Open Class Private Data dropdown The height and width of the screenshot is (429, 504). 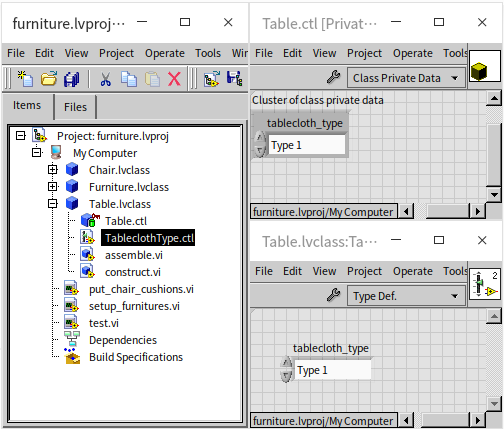click(x=406, y=78)
